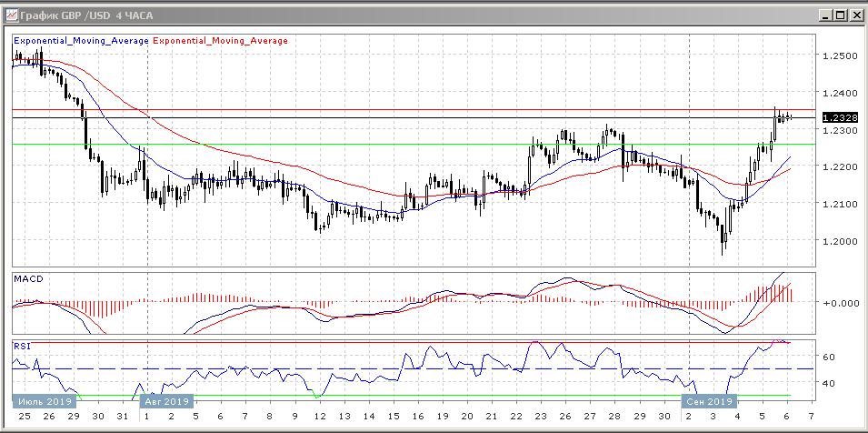The width and height of the screenshot is (868, 433).
Task: Close the GBP/USD chart window
Action: [855, 15]
